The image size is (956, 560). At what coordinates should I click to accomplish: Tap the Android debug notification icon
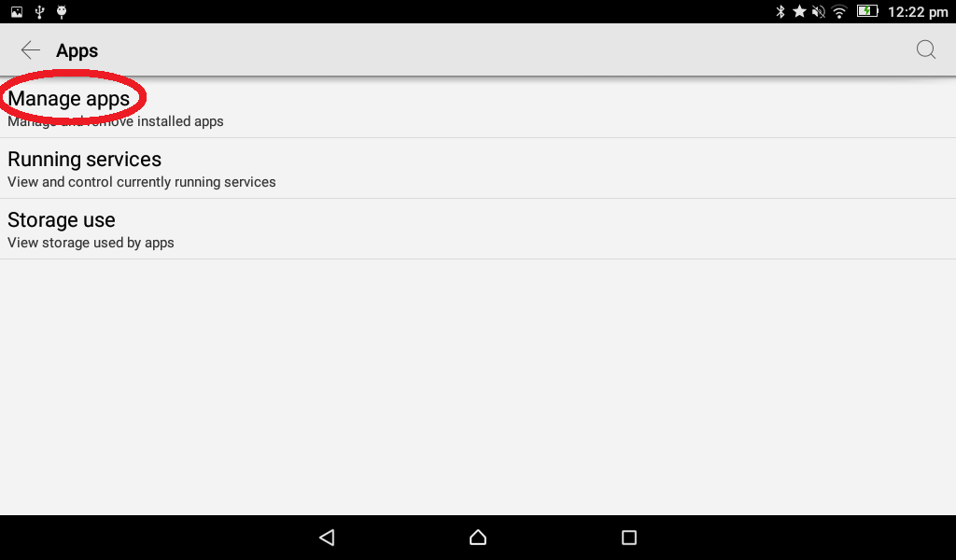point(62,11)
